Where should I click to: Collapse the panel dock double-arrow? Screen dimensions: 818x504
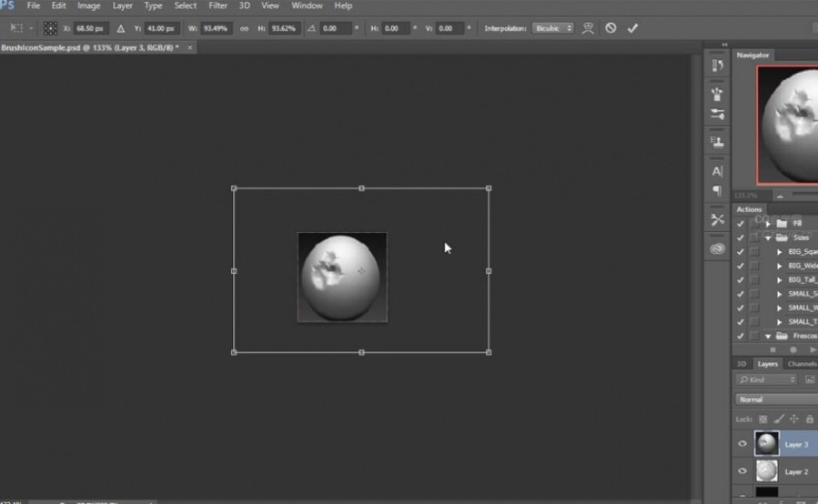[724, 45]
